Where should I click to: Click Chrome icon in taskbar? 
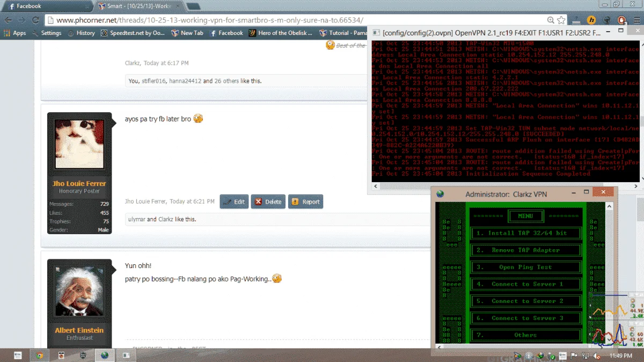pyautogui.click(x=39, y=355)
